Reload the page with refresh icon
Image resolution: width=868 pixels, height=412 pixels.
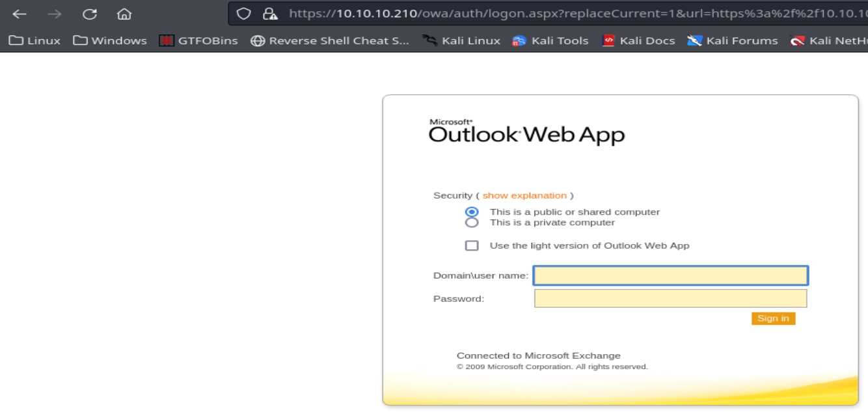90,14
